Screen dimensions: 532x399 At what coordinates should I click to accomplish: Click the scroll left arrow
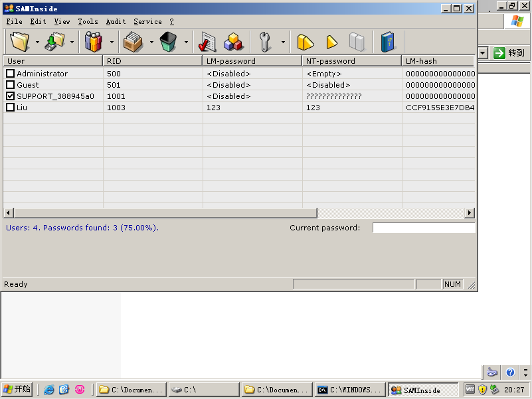pos(9,212)
